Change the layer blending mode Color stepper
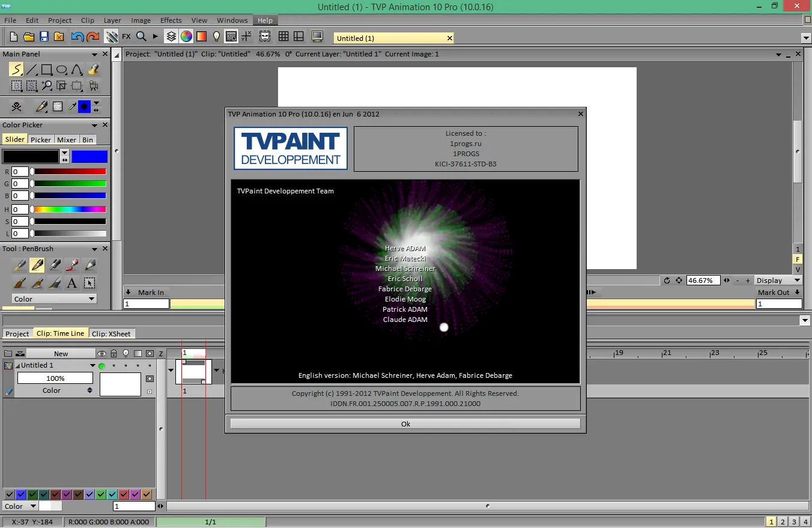This screenshot has height=528, width=812. click(90, 390)
